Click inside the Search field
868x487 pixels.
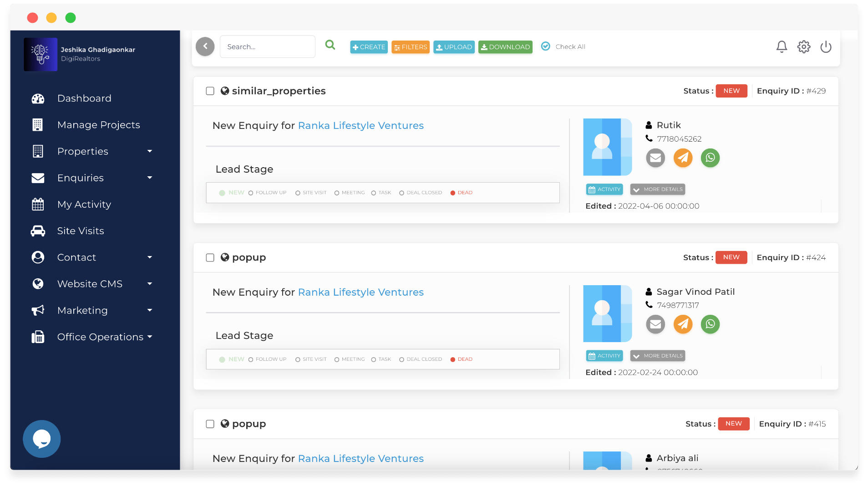click(x=267, y=47)
